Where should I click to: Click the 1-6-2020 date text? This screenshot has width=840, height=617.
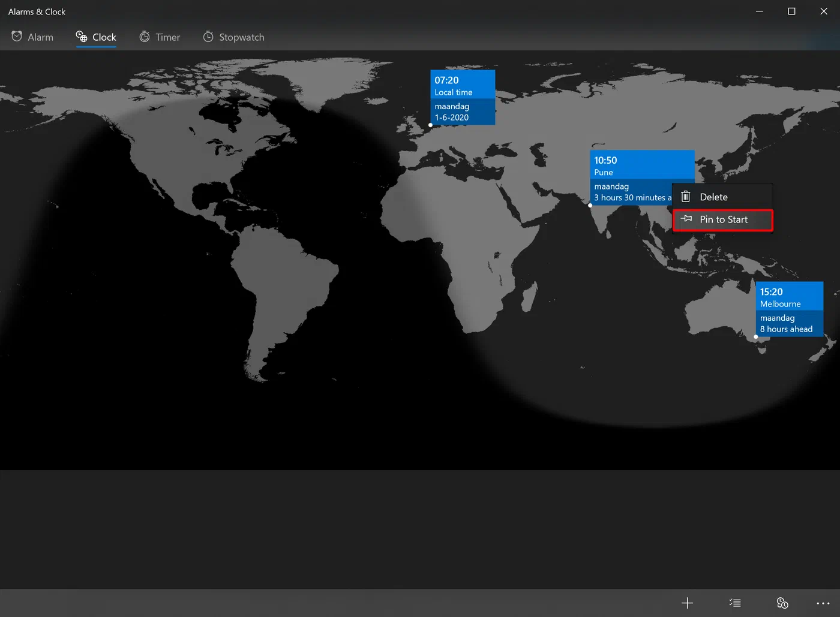click(452, 118)
